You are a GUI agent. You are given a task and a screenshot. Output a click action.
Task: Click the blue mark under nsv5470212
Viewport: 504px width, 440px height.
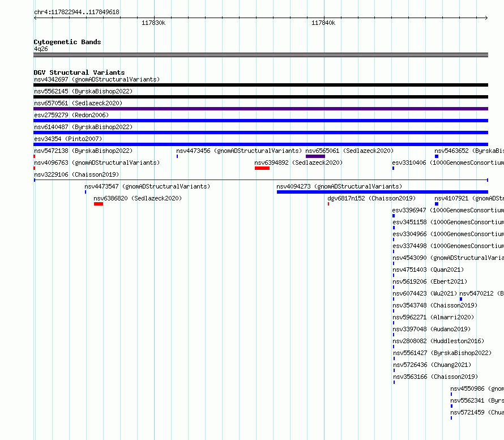pos(461,299)
